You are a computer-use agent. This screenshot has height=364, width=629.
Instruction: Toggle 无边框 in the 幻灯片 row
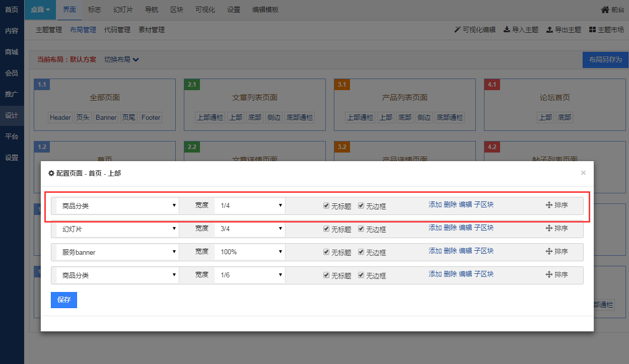tap(361, 229)
